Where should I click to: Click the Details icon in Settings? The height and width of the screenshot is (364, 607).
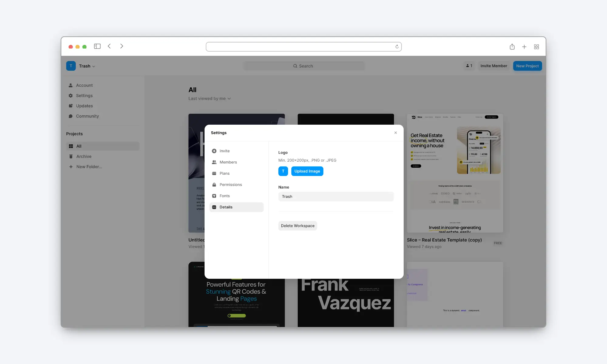point(214,207)
